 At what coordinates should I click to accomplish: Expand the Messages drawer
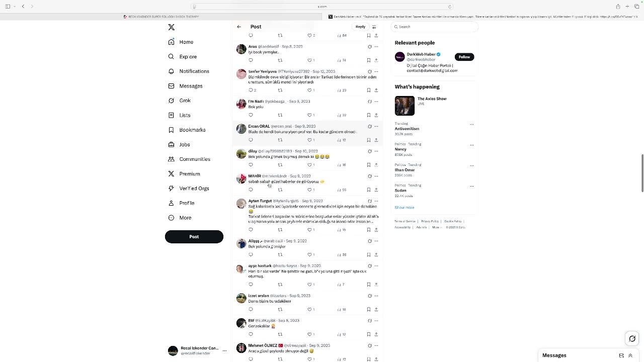point(630,355)
